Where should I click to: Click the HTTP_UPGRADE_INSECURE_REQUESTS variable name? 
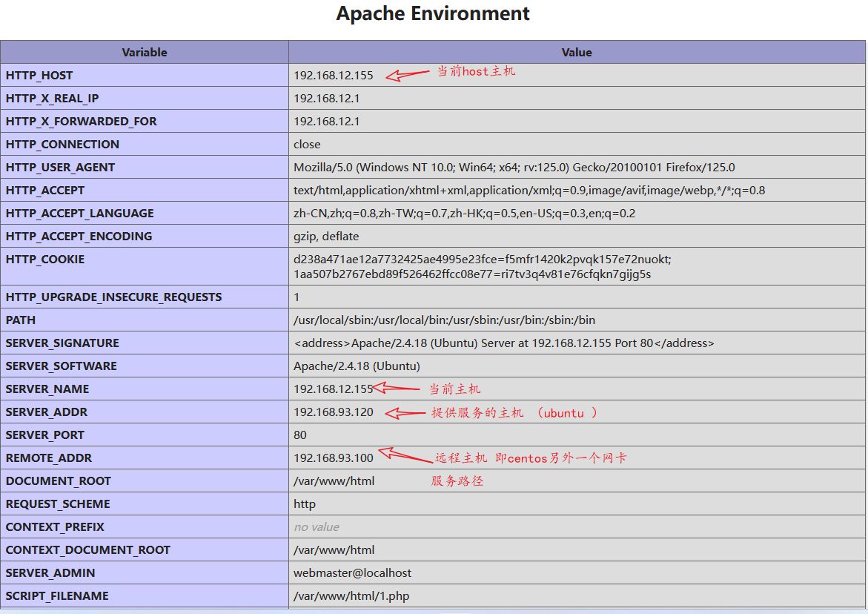pyautogui.click(x=113, y=297)
